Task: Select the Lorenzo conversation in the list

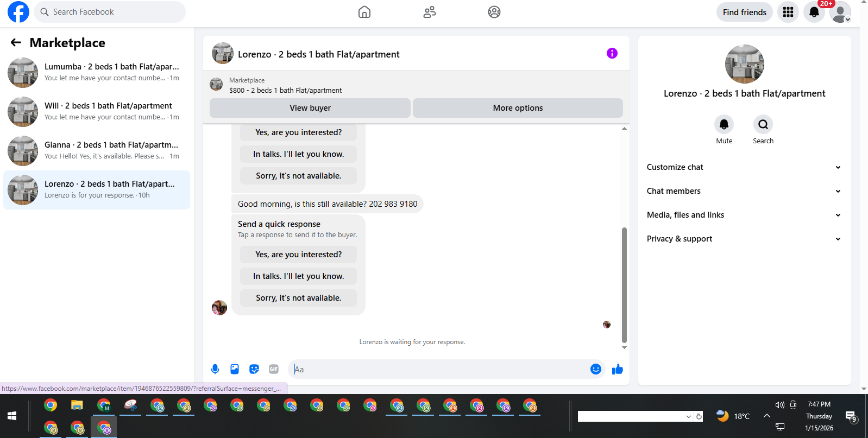Action: [97, 190]
